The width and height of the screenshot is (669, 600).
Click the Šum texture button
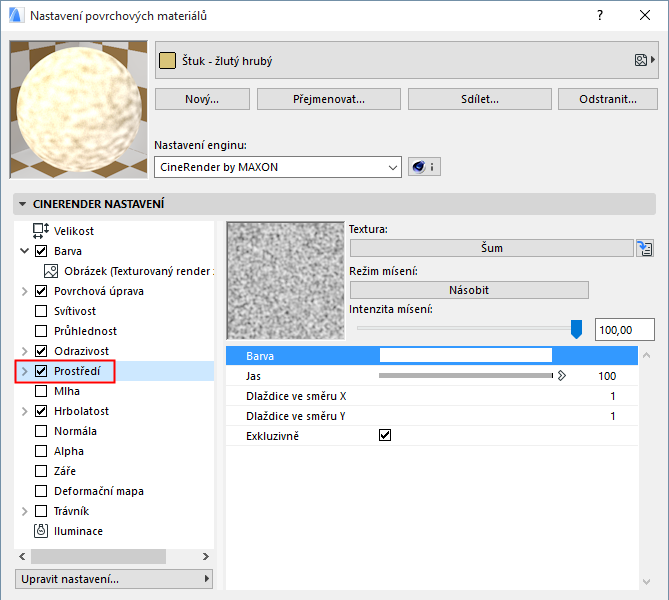(x=492, y=248)
